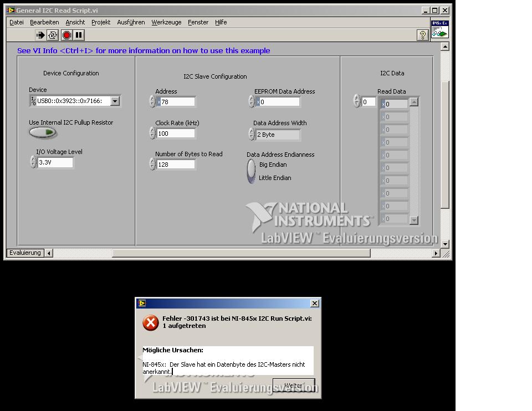Click the I/O Voltage Level stepper arrows

[33, 162]
